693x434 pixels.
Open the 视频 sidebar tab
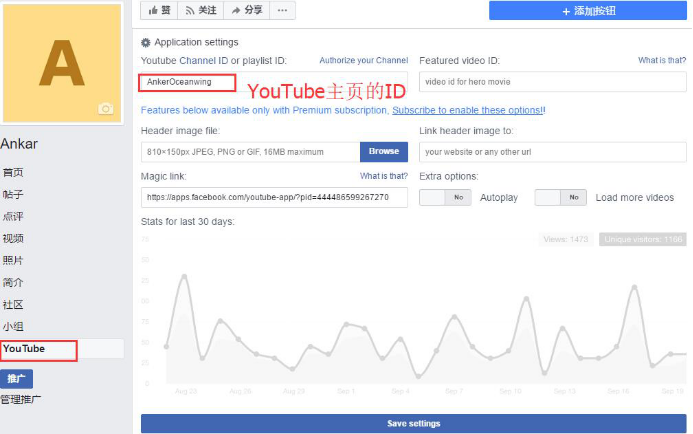coord(13,239)
